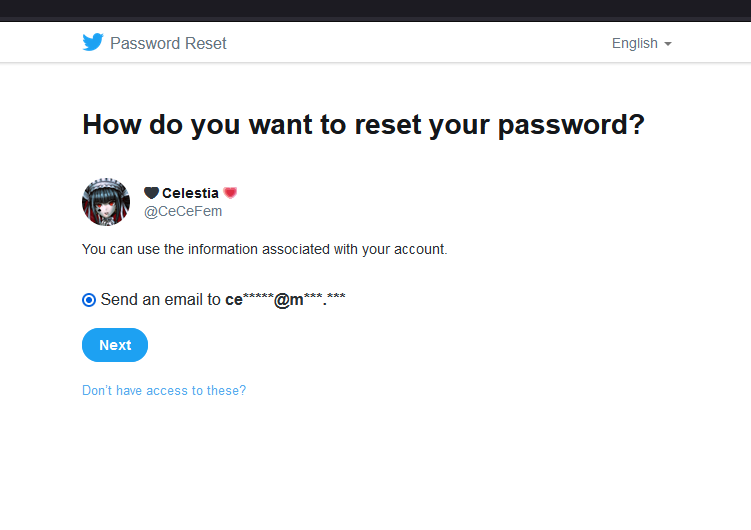Click the black heart emoji before Celestia

[151, 193]
